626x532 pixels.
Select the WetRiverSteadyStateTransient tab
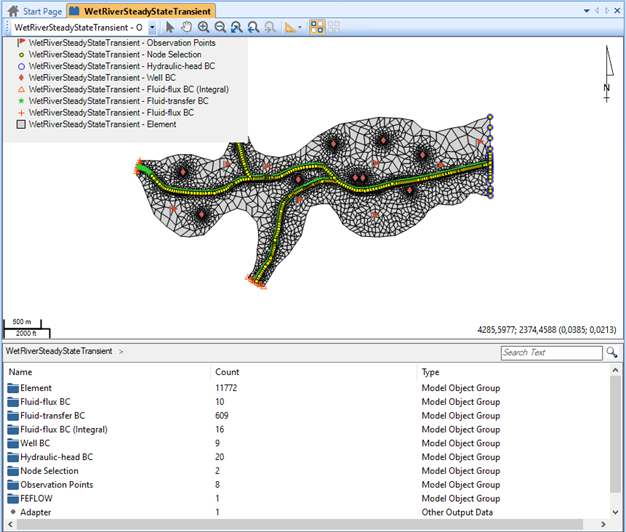(x=142, y=11)
